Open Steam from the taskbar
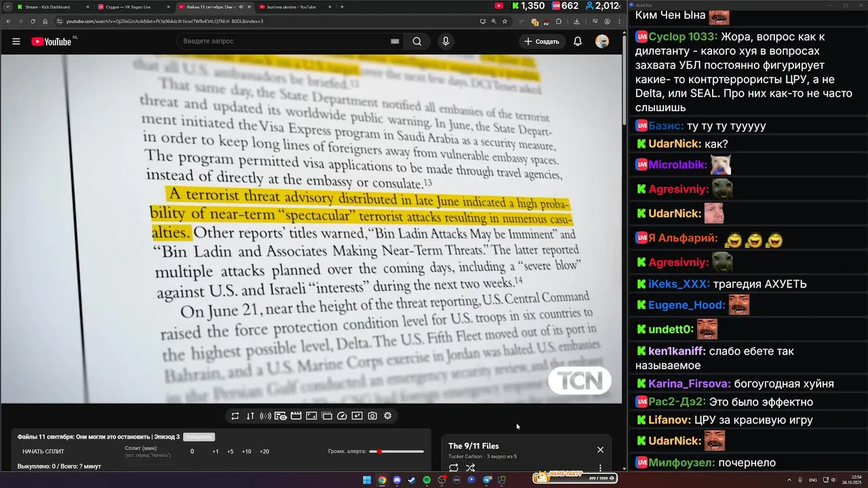Image resolution: width=868 pixels, height=488 pixels. click(412, 480)
